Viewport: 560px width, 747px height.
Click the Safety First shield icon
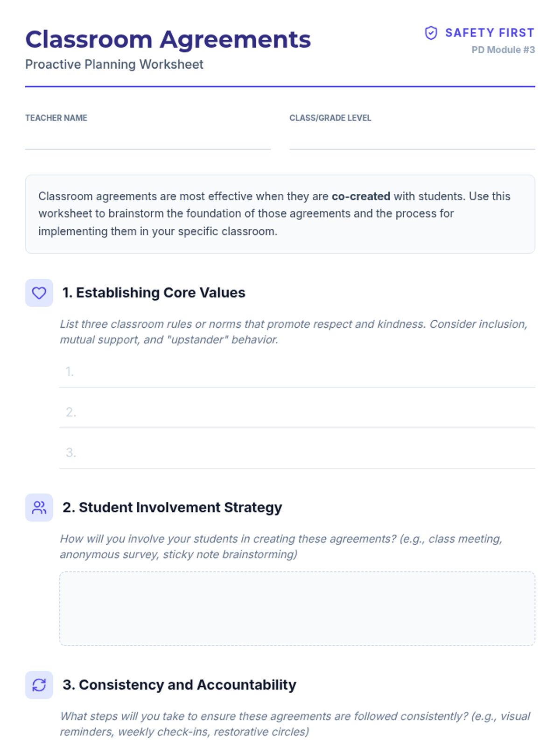(431, 33)
